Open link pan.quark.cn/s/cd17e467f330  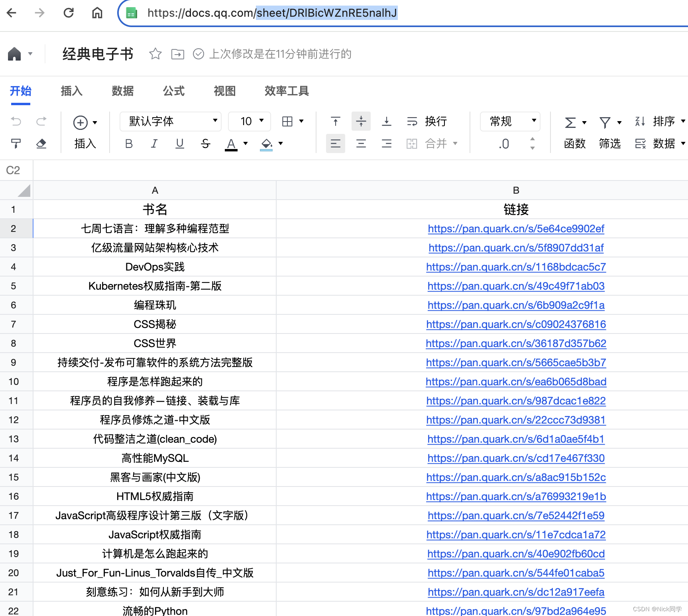tap(516, 458)
